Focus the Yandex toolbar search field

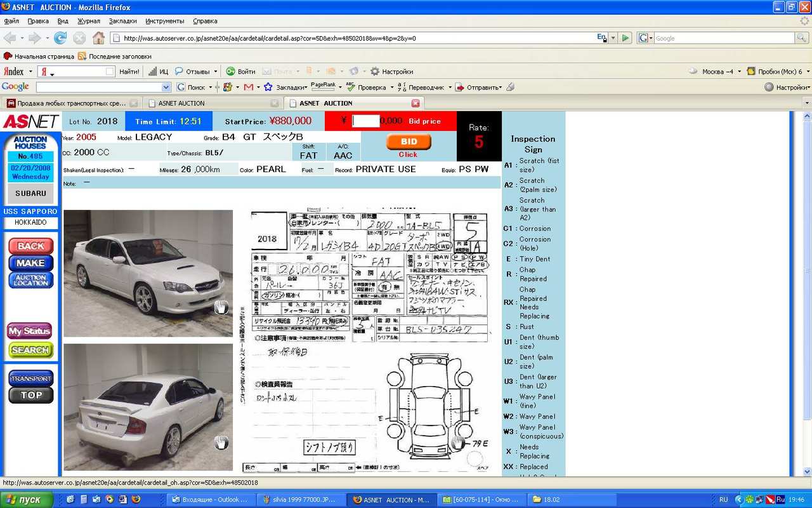[76, 72]
